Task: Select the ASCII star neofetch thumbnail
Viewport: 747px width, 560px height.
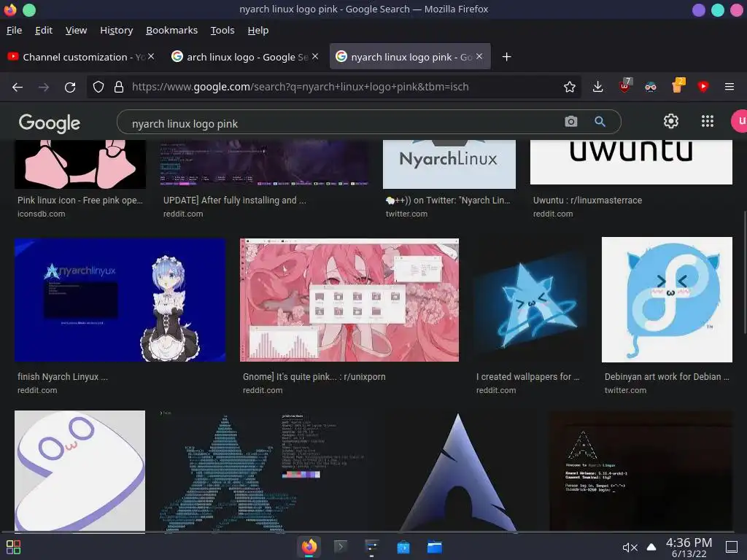Action: point(264,470)
